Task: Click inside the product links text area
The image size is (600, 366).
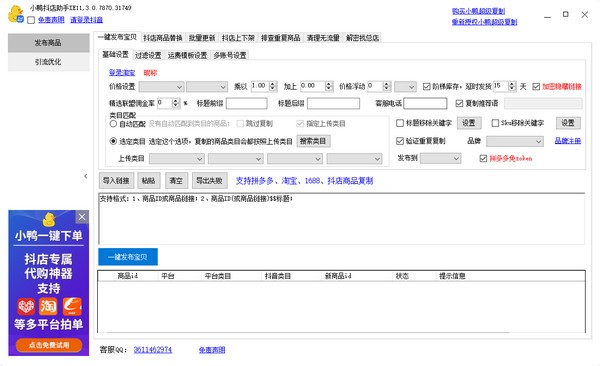Action: pyautogui.click(x=341, y=219)
